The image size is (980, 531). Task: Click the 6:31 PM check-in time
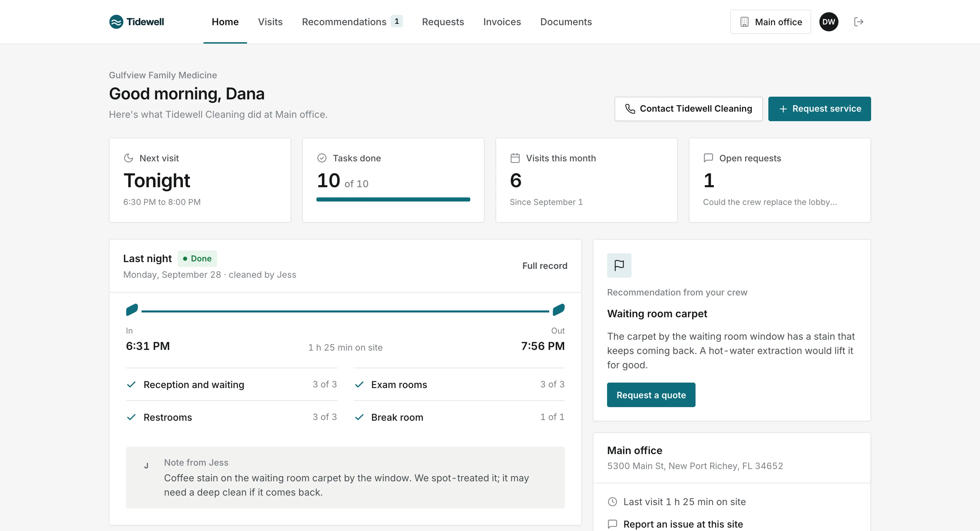click(x=148, y=346)
